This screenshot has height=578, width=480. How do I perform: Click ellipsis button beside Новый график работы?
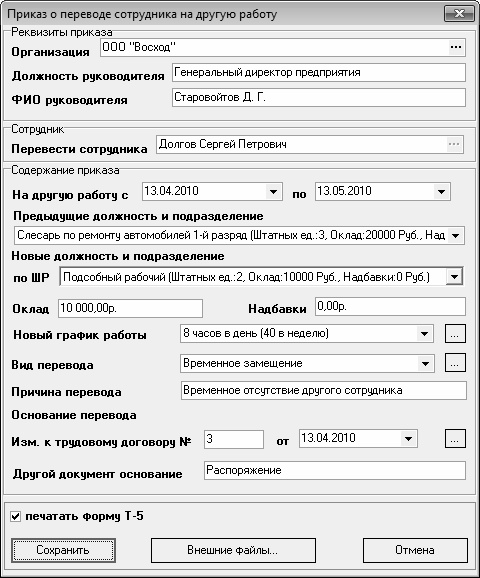point(455,334)
